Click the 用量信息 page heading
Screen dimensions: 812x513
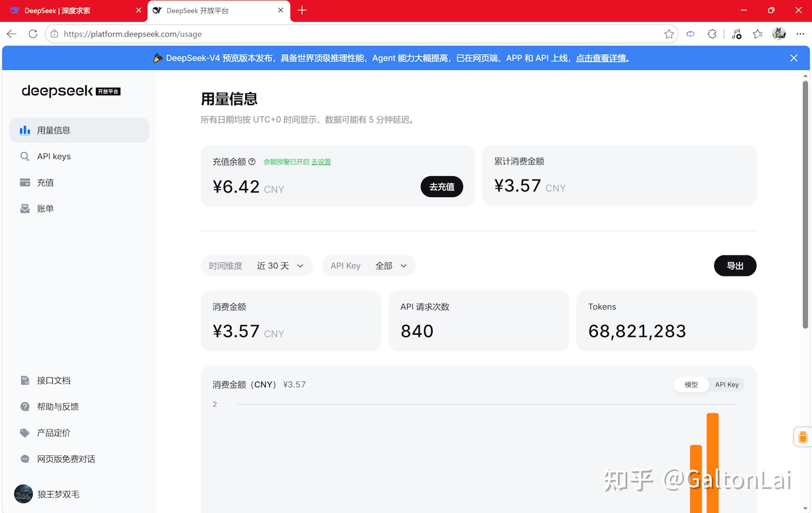click(229, 99)
